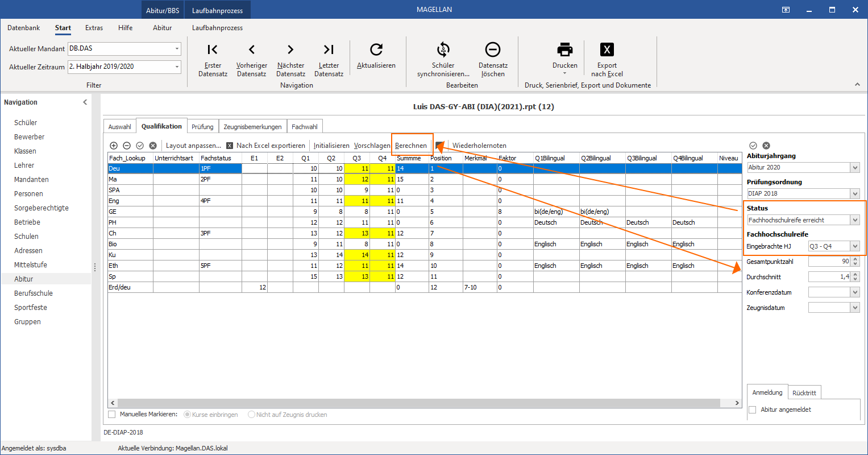Screen dimensions: 868x455
Task: Discard right panel changes with X icon
Action: click(x=766, y=146)
